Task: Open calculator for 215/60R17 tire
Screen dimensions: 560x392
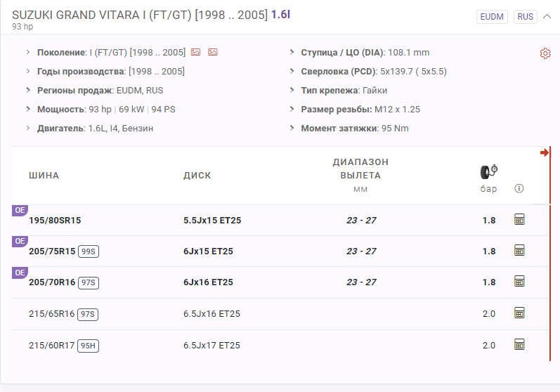Action: 520,345
